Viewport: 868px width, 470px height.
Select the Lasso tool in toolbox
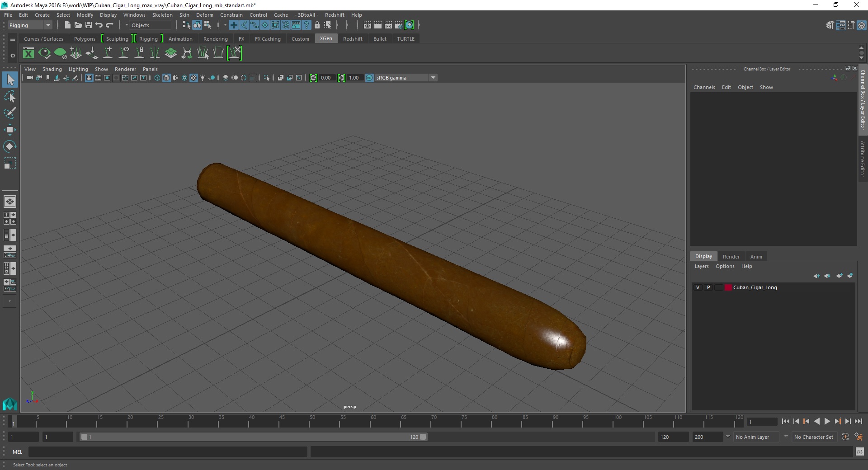10,97
